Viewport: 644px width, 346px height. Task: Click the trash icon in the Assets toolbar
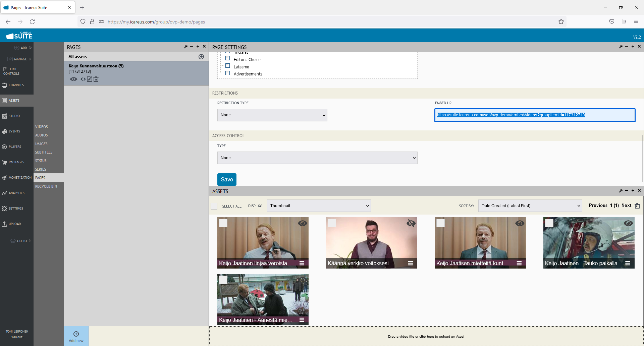point(637,206)
